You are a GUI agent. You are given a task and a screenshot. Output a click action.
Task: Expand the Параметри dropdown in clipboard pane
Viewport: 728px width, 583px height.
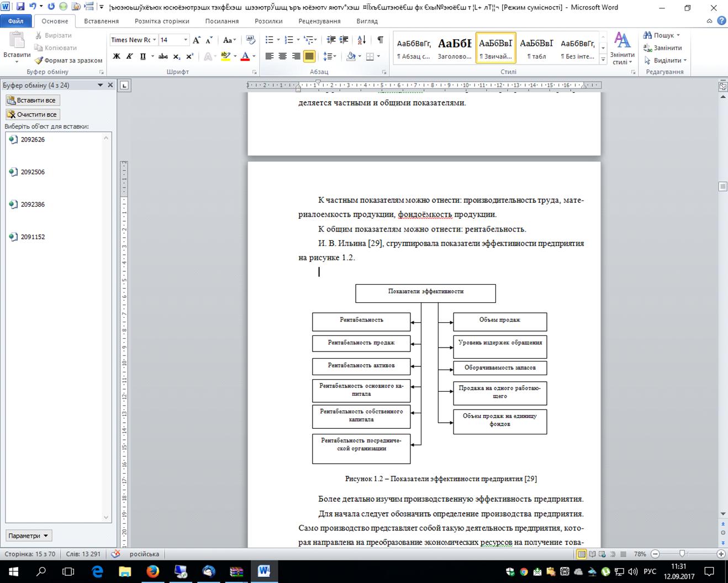point(29,535)
